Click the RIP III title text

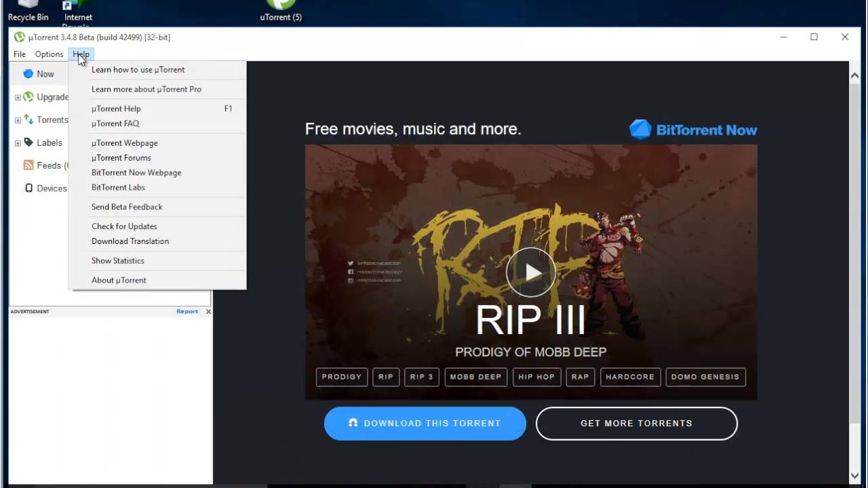coord(531,320)
